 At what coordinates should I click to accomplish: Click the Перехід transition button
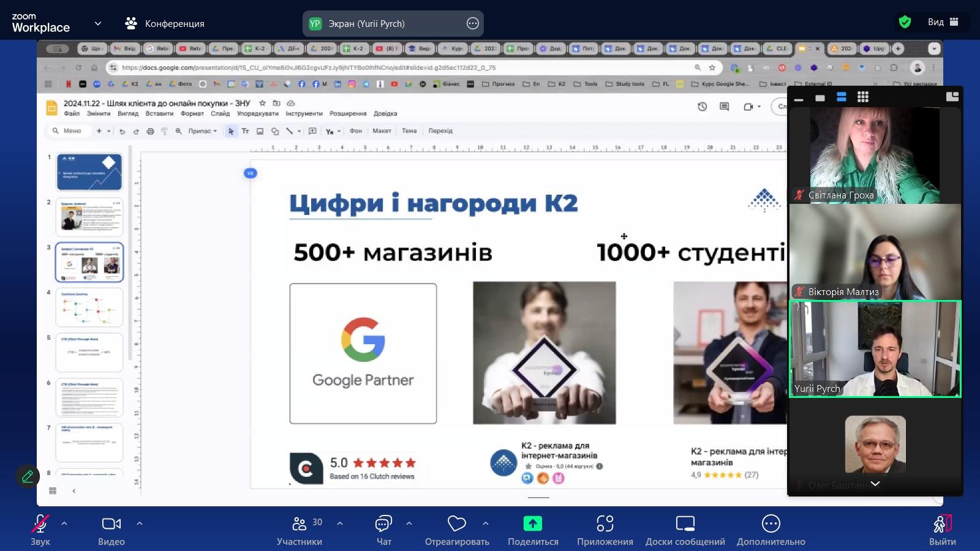[x=440, y=131]
